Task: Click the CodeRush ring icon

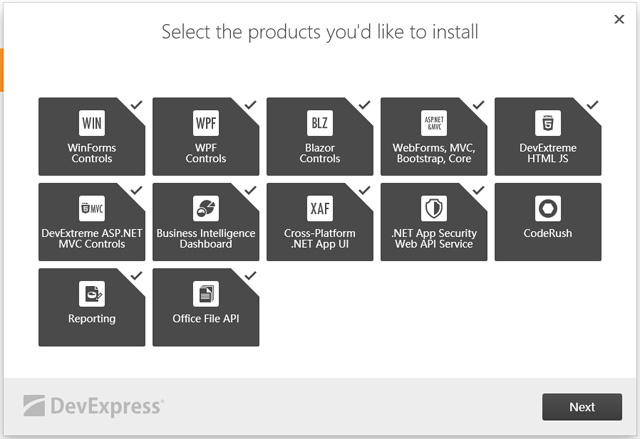Action: tap(548, 208)
